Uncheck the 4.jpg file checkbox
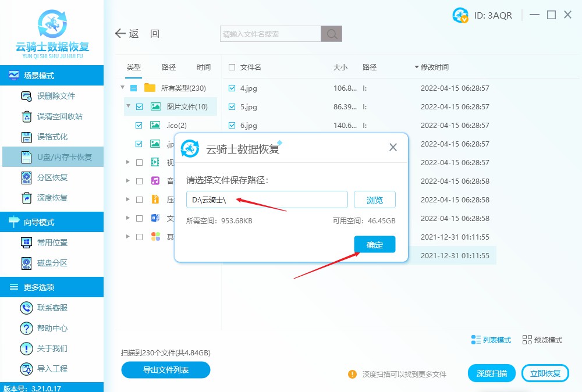Screen dimensions: 582x392 tap(232, 88)
